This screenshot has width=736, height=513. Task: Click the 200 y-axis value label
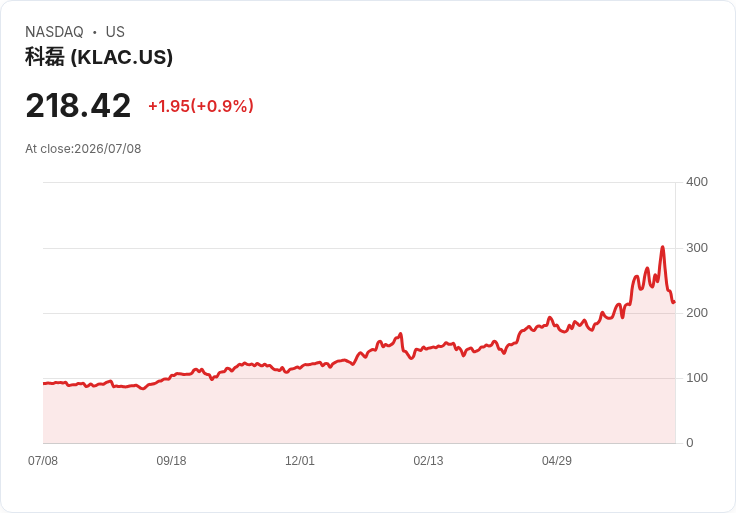point(697,313)
